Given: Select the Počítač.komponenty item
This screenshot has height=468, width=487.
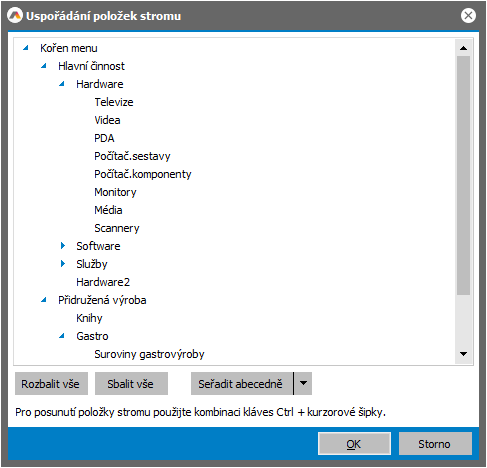Looking at the screenshot, I should tap(143, 174).
